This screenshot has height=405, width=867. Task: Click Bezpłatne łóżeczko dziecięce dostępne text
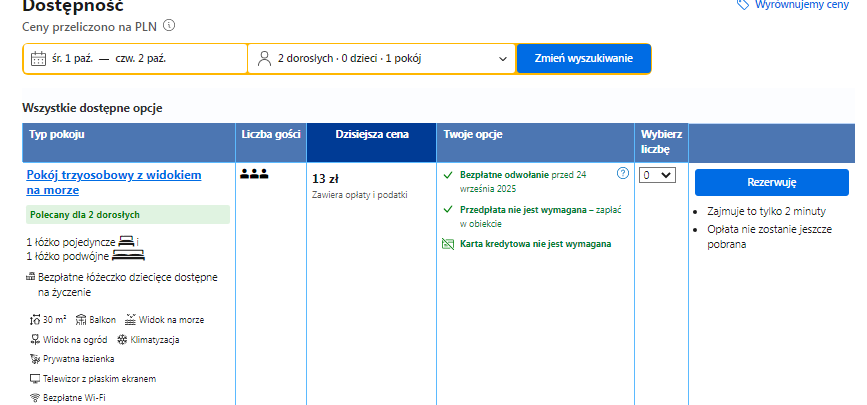click(128, 284)
